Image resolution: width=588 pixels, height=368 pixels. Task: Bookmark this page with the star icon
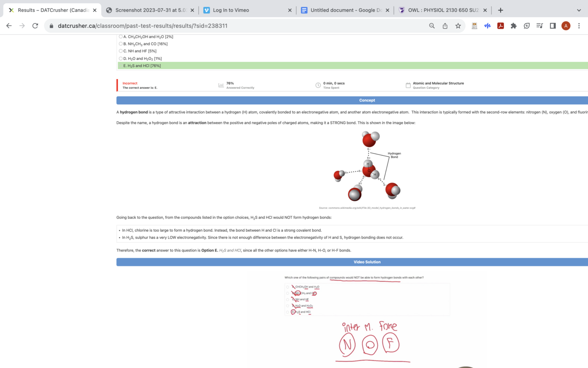(x=458, y=26)
